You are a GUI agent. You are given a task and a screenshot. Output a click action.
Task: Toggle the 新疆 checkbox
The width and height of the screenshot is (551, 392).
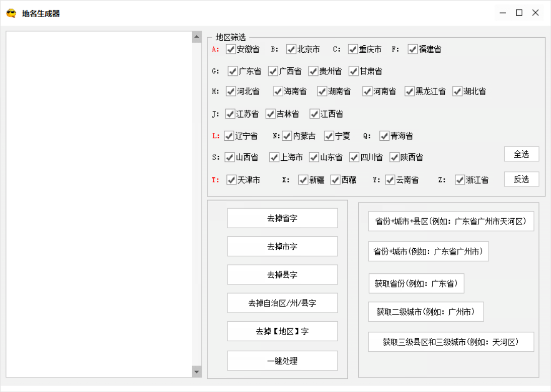pyautogui.click(x=303, y=180)
